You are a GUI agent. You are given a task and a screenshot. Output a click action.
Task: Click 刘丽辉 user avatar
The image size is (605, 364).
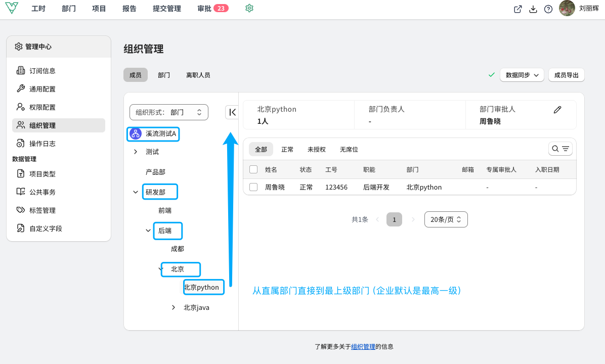pos(567,8)
